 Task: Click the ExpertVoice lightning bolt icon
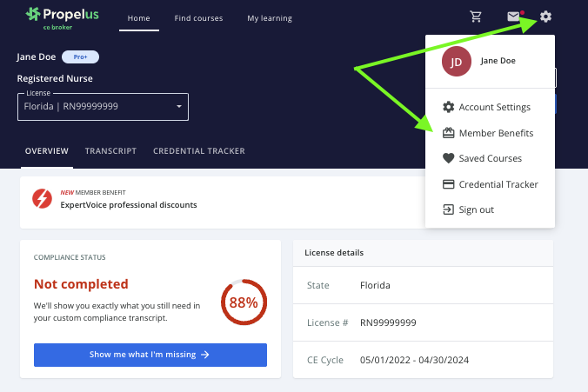click(x=42, y=199)
